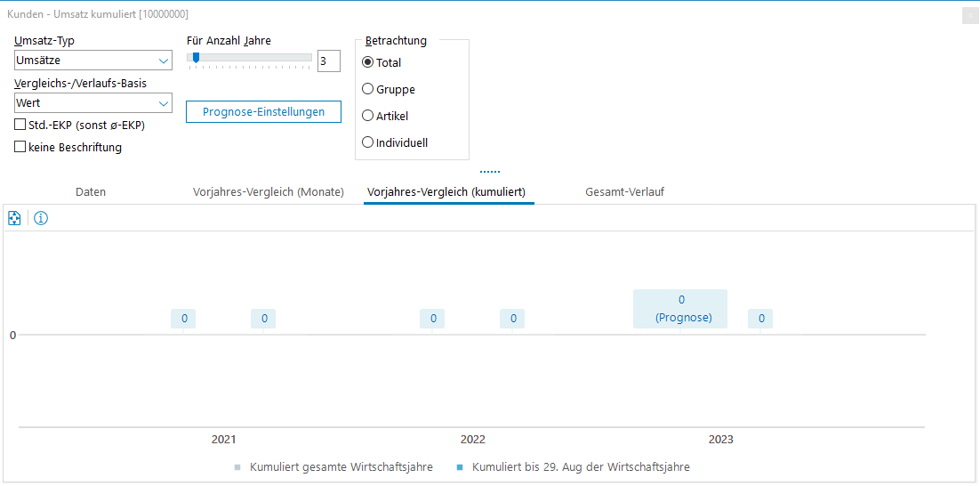
Task: Click the info icon above the chart
Action: point(41,218)
